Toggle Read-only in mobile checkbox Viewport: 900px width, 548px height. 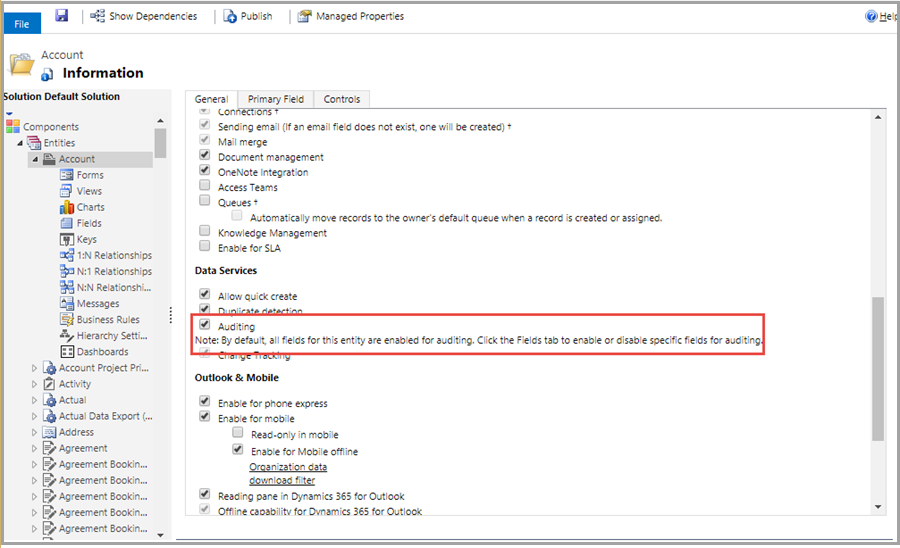tap(238, 434)
